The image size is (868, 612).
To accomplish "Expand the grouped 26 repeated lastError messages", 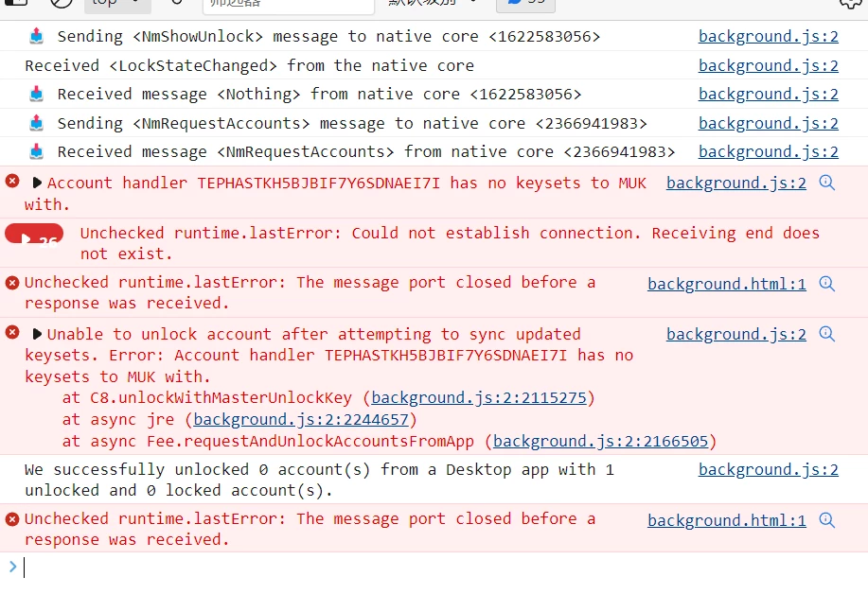I will point(34,234).
